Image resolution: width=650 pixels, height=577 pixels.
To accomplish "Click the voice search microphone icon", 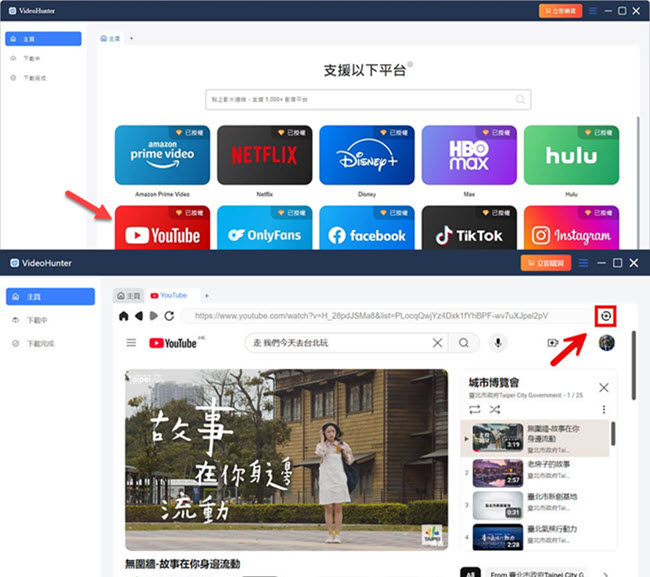I will coord(498,343).
